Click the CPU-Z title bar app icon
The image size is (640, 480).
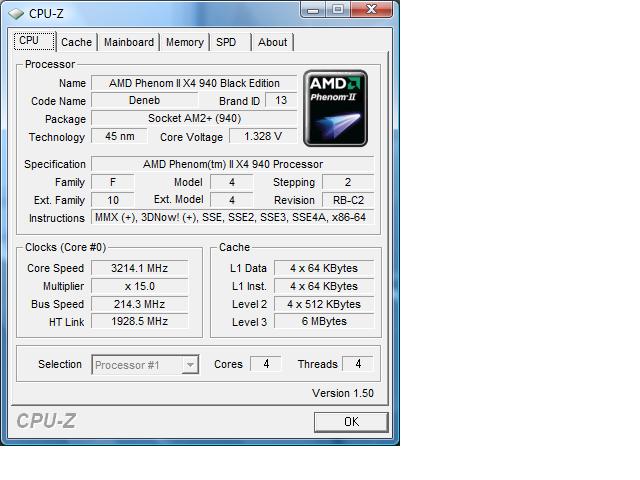pos(16,14)
